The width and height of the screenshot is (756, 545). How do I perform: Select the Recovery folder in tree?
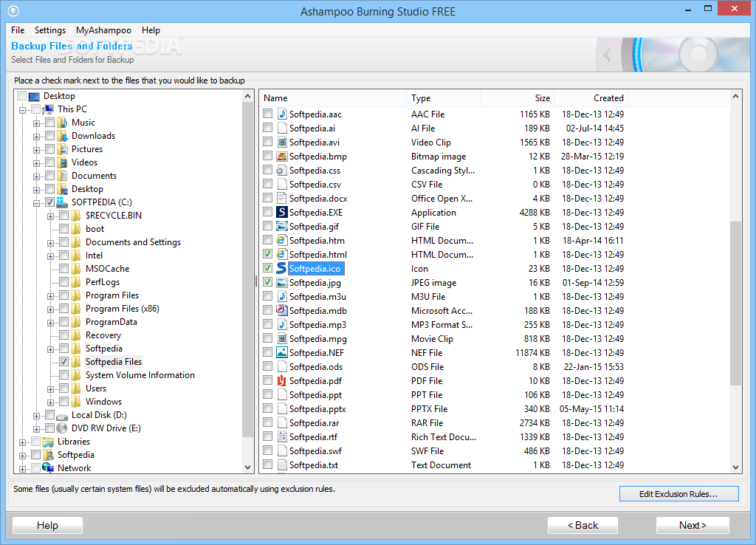pyautogui.click(x=103, y=335)
